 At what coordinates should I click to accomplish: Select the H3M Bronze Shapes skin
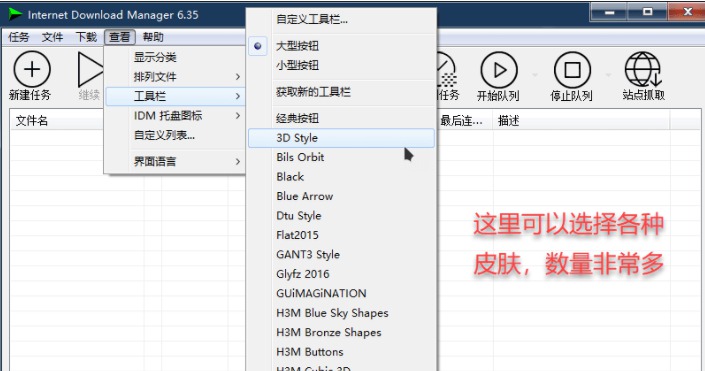[x=342, y=332]
